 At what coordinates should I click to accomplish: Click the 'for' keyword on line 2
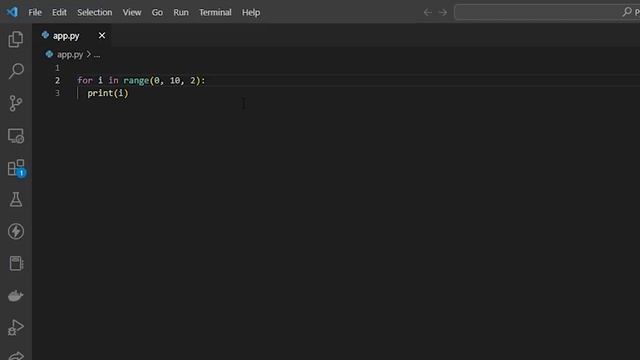[85, 80]
